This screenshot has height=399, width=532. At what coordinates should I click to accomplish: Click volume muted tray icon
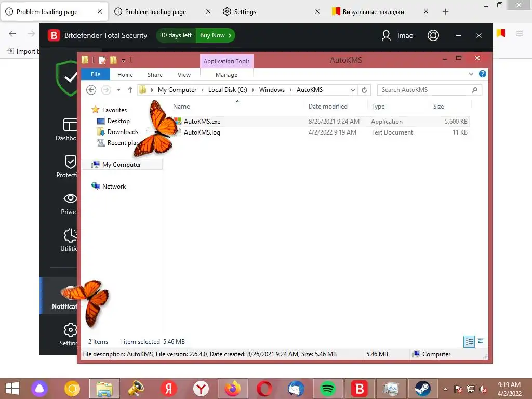483,389
